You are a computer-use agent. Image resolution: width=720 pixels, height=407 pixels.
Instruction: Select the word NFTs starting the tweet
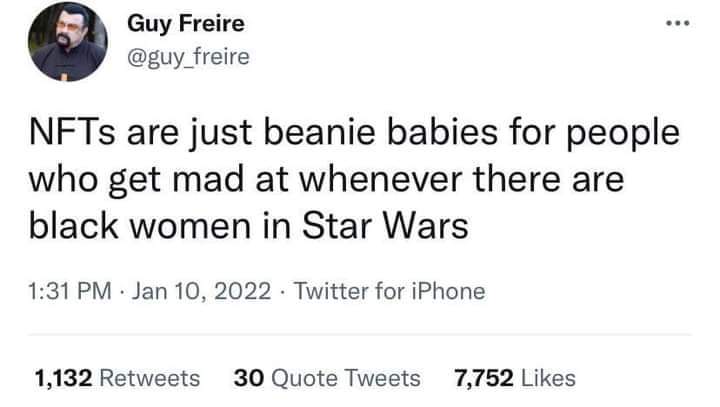[72, 132]
